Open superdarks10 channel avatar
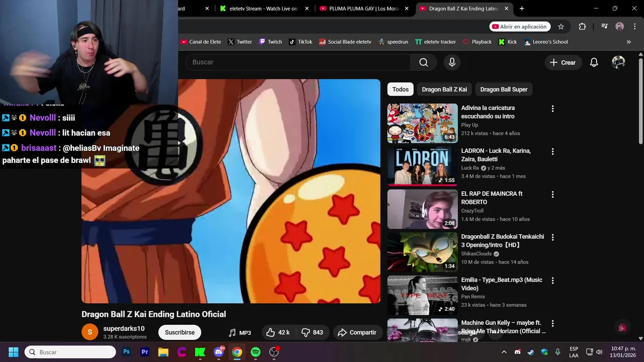Image resolution: width=644 pixels, height=362 pixels. click(90, 332)
